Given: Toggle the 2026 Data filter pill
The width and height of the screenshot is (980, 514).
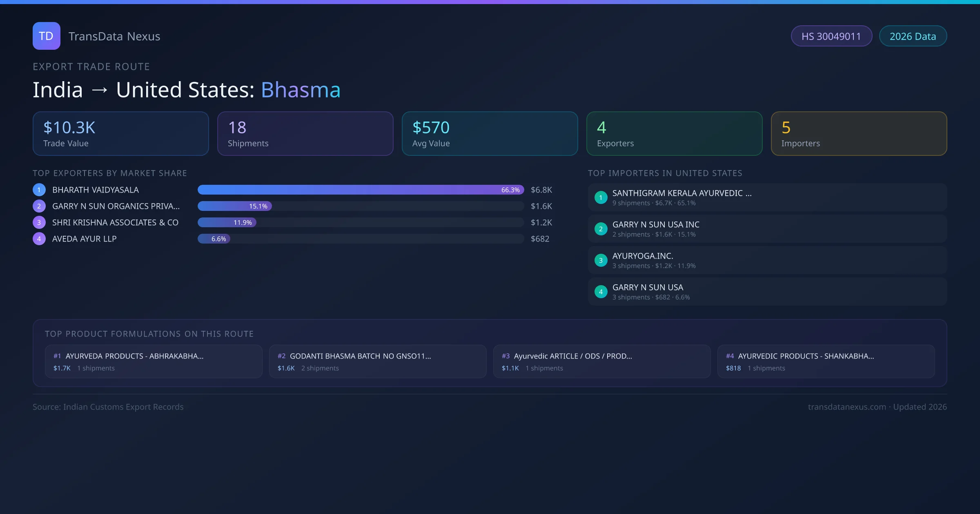Looking at the screenshot, I should pos(913,36).
